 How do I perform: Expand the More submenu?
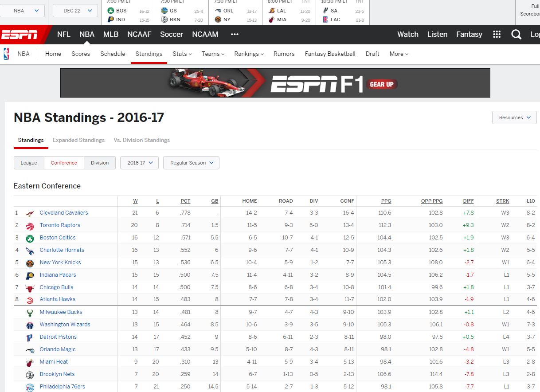(399, 54)
